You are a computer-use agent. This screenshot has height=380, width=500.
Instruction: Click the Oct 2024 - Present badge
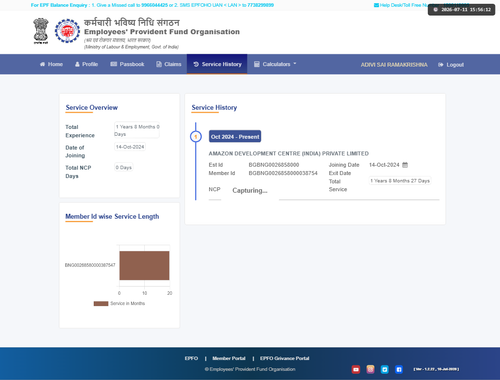point(235,137)
